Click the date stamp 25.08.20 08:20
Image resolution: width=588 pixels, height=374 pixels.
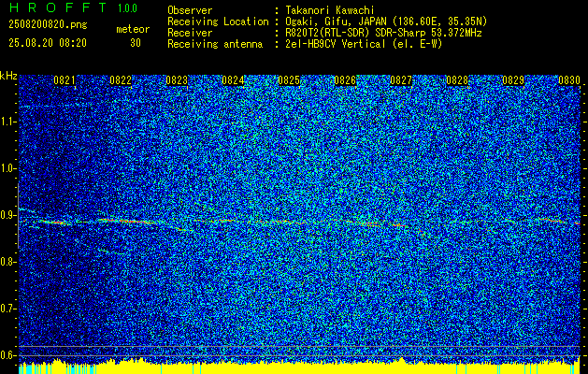48,43
